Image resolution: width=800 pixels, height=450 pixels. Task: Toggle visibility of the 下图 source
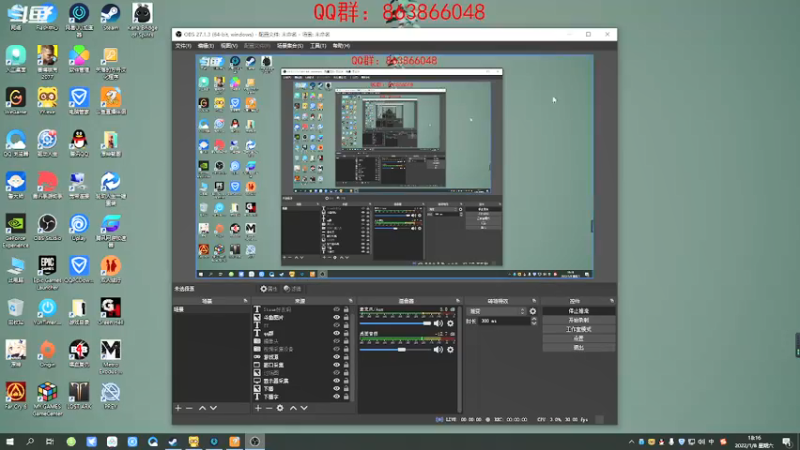pos(336,389)
